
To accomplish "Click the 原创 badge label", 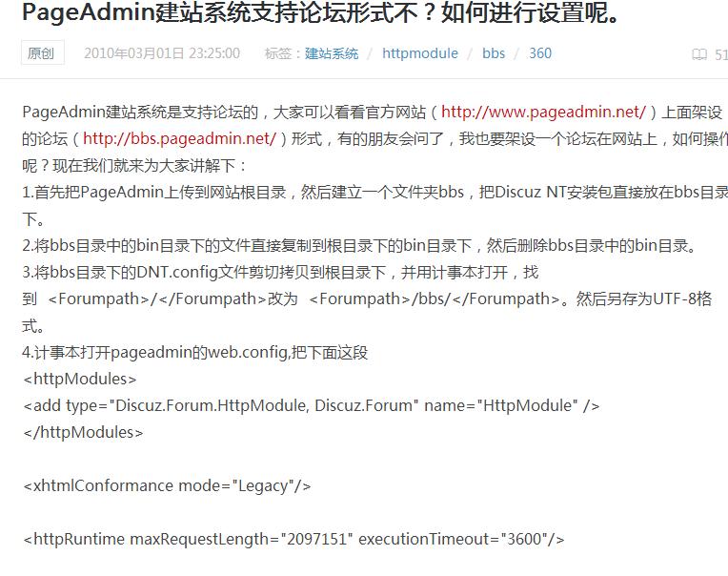I will (x=42, y=53).
